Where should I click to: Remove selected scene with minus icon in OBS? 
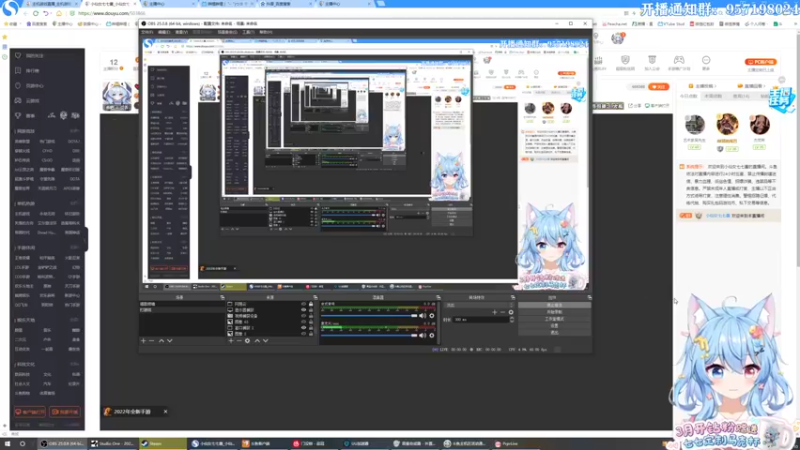pyautogui.click(x=152, y=340)
